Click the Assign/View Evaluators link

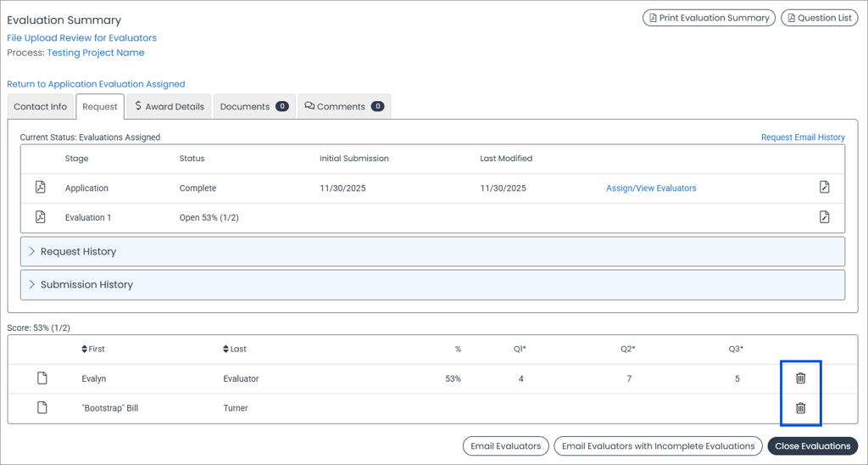[651, 188]
